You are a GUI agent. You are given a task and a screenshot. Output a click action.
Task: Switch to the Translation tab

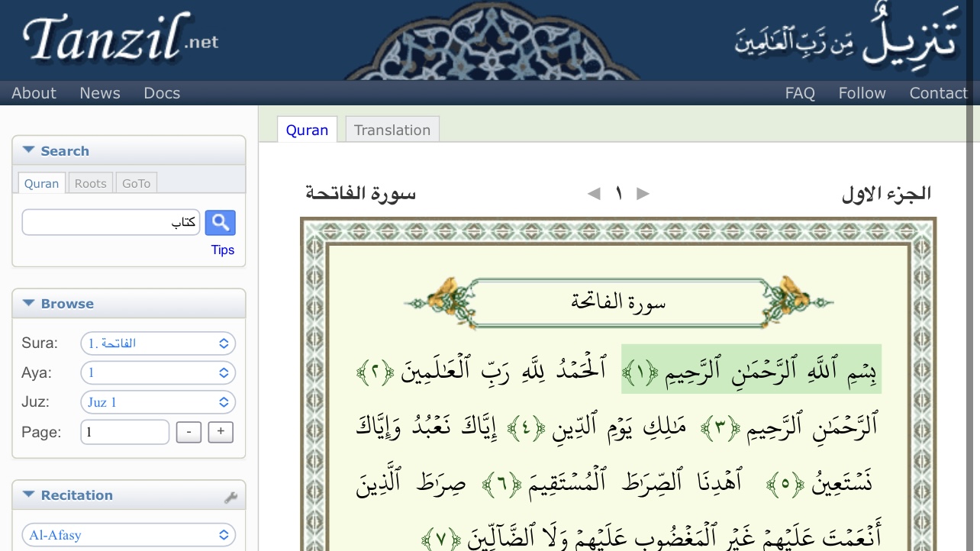[x=392, y=129]
